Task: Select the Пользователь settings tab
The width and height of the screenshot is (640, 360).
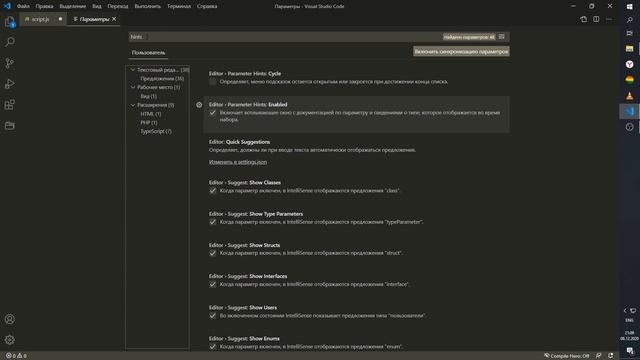Action: (x=148, y=53)
